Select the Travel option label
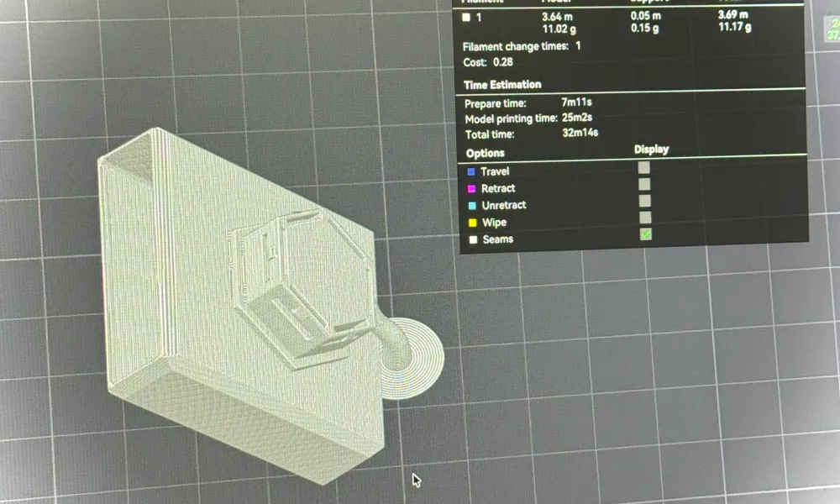The image size is (840, 504). (495, 171)
